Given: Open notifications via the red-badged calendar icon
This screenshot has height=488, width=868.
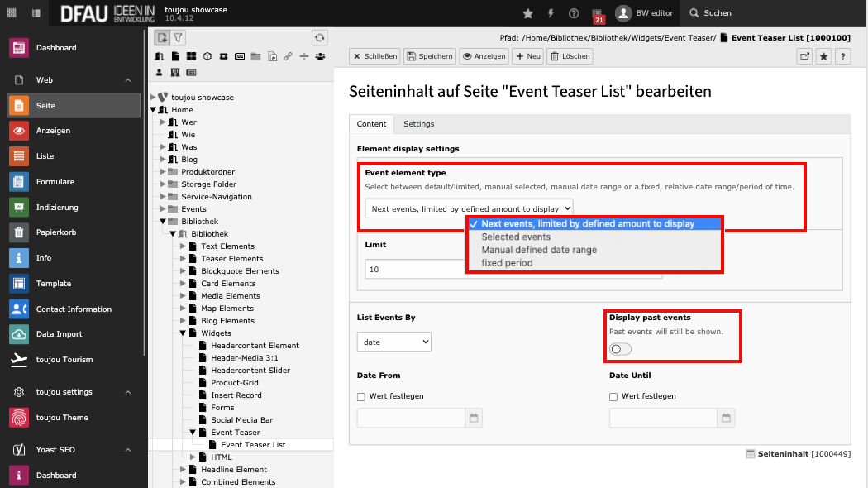Looking at the screenshot, I should [x=599, y=12].
